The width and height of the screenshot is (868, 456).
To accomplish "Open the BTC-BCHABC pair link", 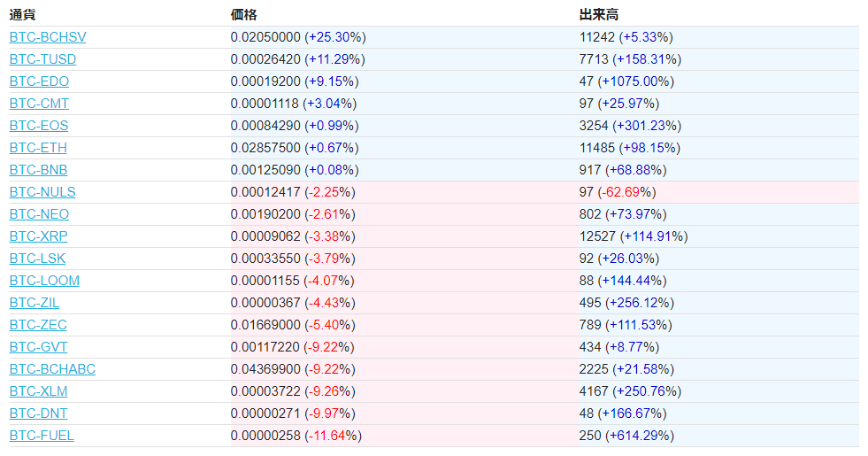I will tap(52, 369).
